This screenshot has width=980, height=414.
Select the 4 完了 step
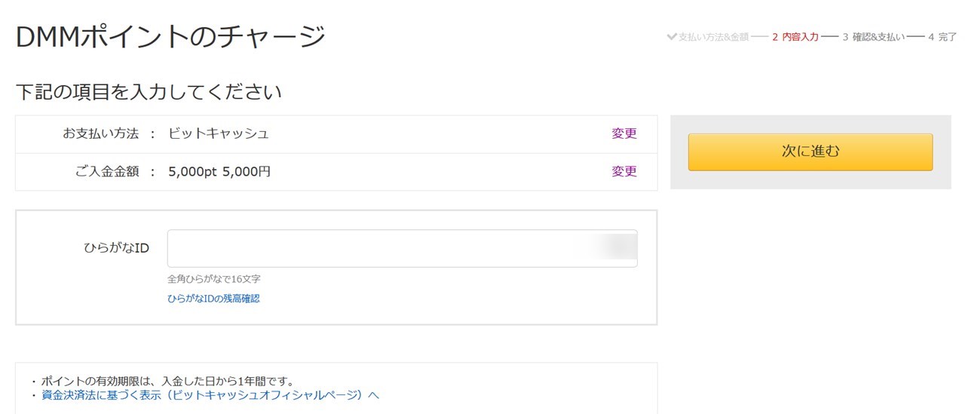942,37
